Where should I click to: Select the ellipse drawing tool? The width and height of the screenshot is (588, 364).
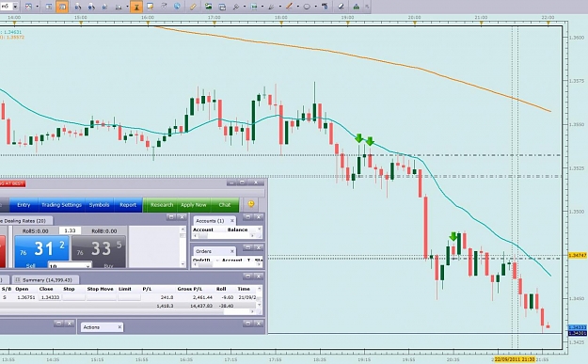click(307, 7)
